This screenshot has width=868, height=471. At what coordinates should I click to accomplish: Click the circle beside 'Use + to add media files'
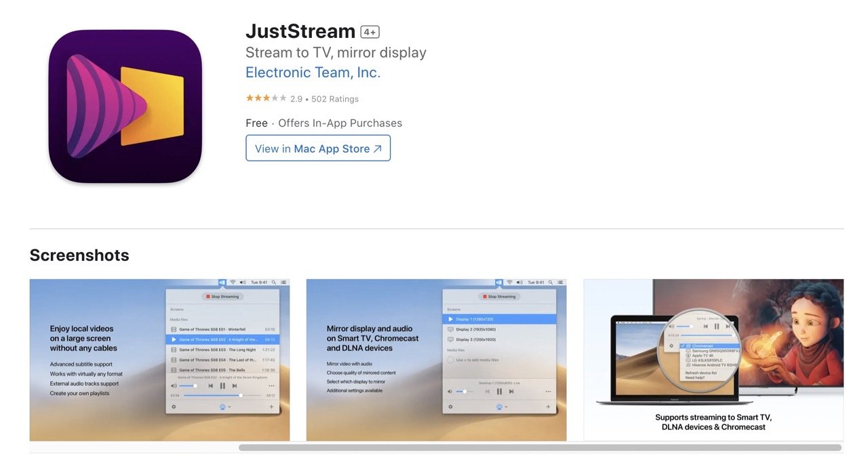point(450,360)
